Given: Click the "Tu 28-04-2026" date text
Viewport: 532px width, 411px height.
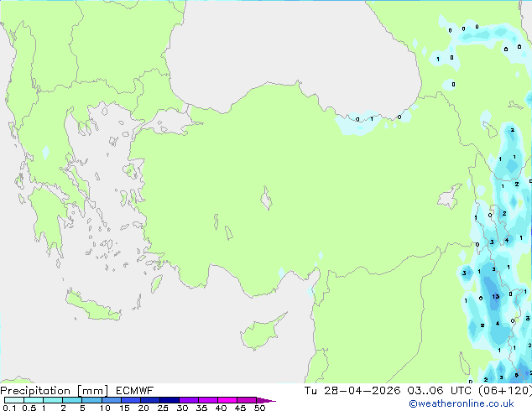Looking at the screenshot, I should (x=352, y=391).
